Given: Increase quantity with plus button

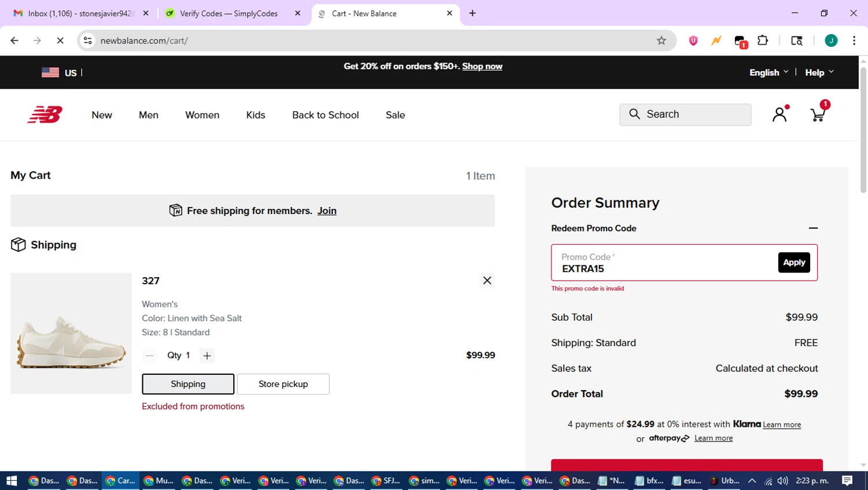Looking at the screenshot, I should tap(207, 355).
